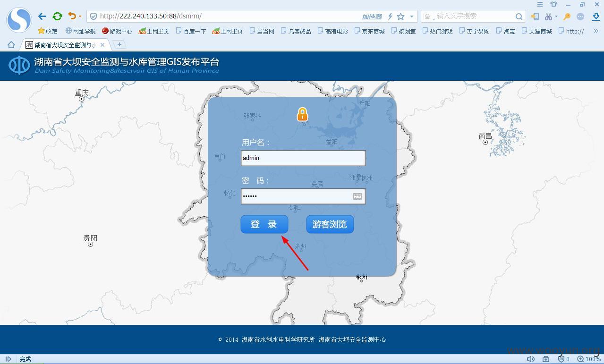604x364 pixels.
Task: Open the 高清电影 bookmark
Action: point(332,31)
